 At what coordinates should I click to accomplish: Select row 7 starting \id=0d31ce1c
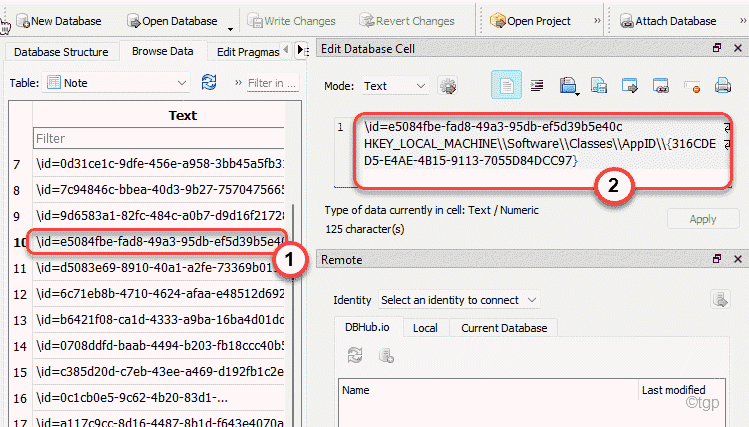pos(159,164)
